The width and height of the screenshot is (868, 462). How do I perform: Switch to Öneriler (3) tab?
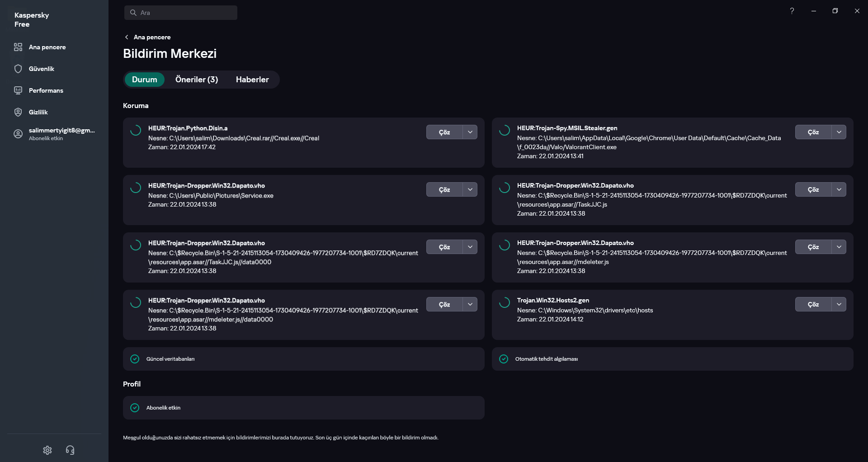[197, 80]
